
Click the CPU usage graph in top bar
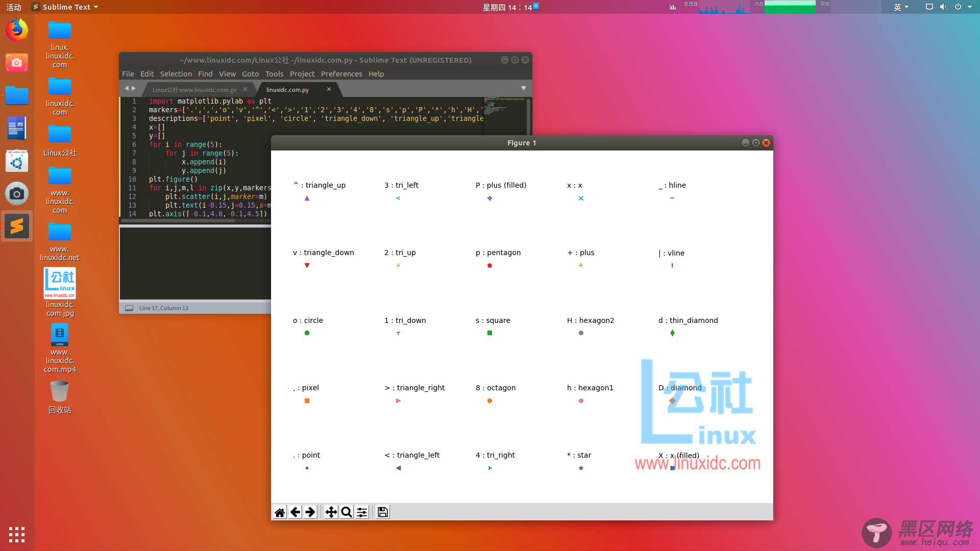point(723,7)
